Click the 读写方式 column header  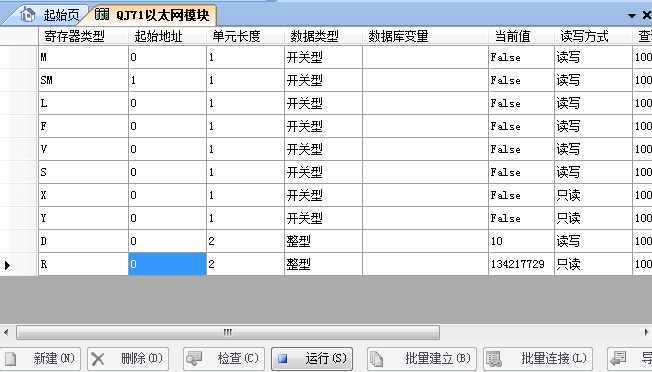pos(593,36)
